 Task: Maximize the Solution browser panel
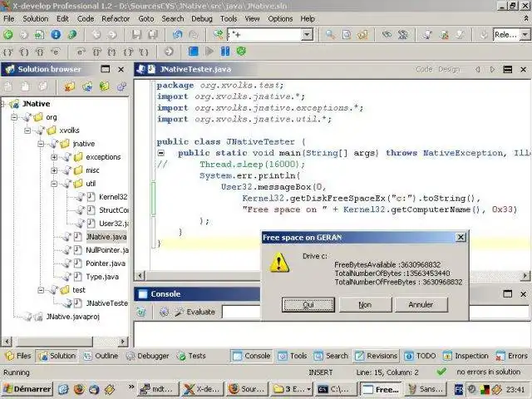click(106, 69)
